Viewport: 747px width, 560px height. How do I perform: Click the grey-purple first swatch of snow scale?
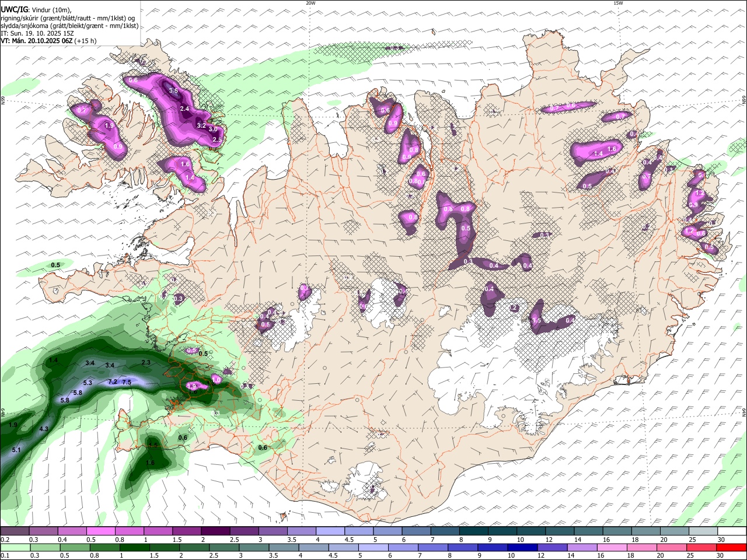pyautogui.click(x=15, y=531)
